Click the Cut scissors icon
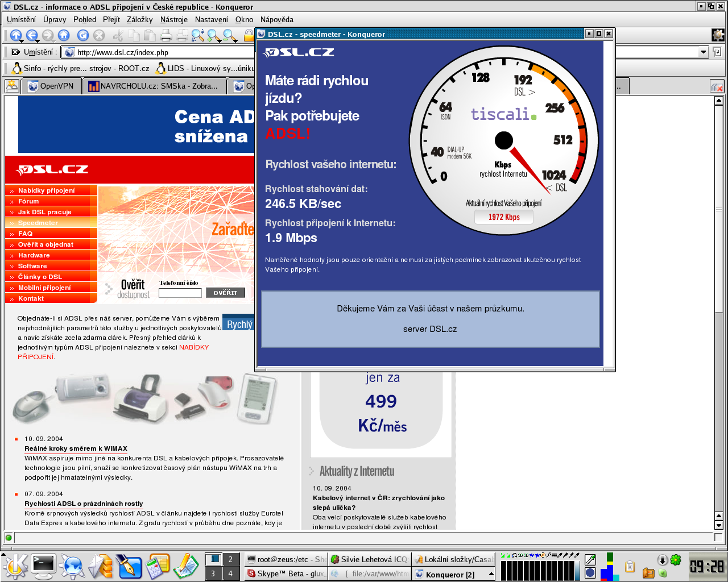728x582 pixels. coord(118,35)
